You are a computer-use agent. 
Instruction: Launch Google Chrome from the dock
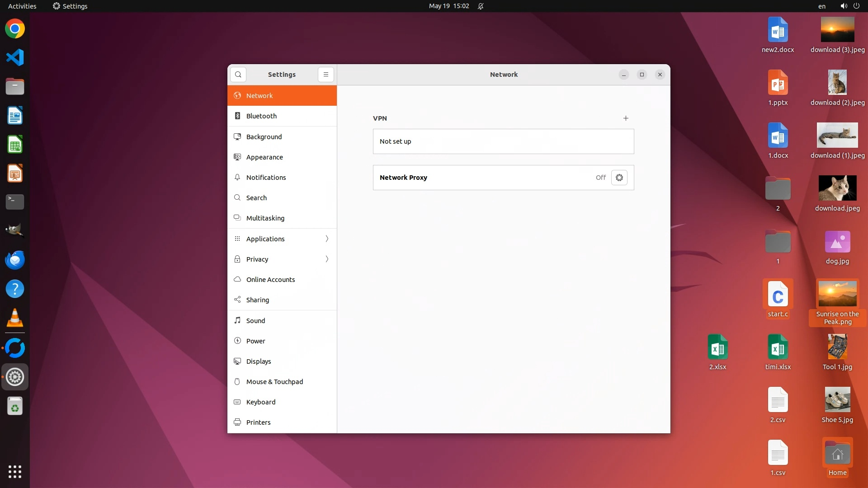point(15,29)
